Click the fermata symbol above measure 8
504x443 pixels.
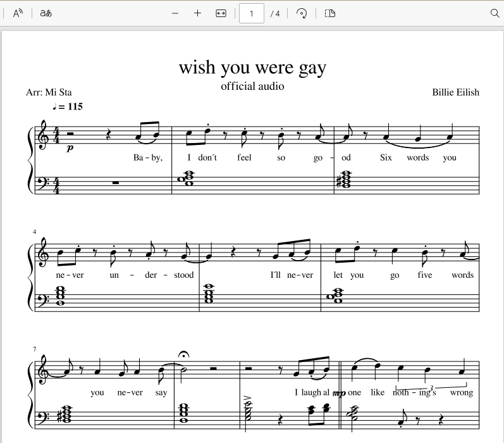click(x=183, y=354)
